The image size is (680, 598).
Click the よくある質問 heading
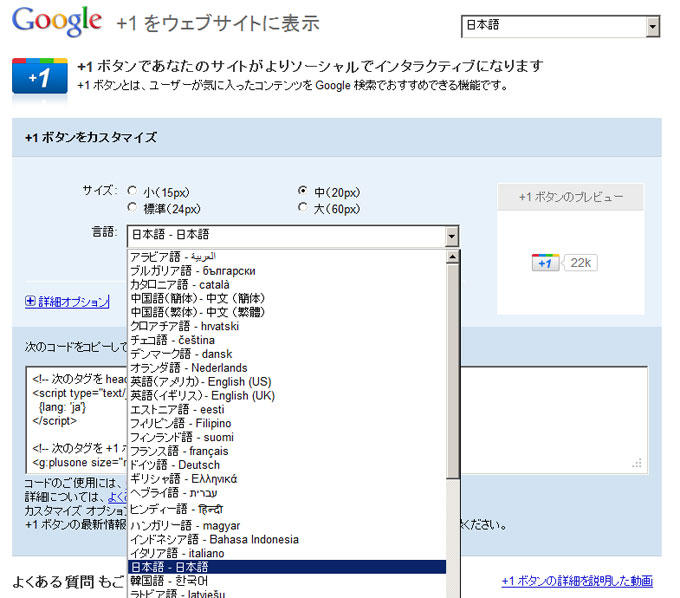(x=53, y=582)
